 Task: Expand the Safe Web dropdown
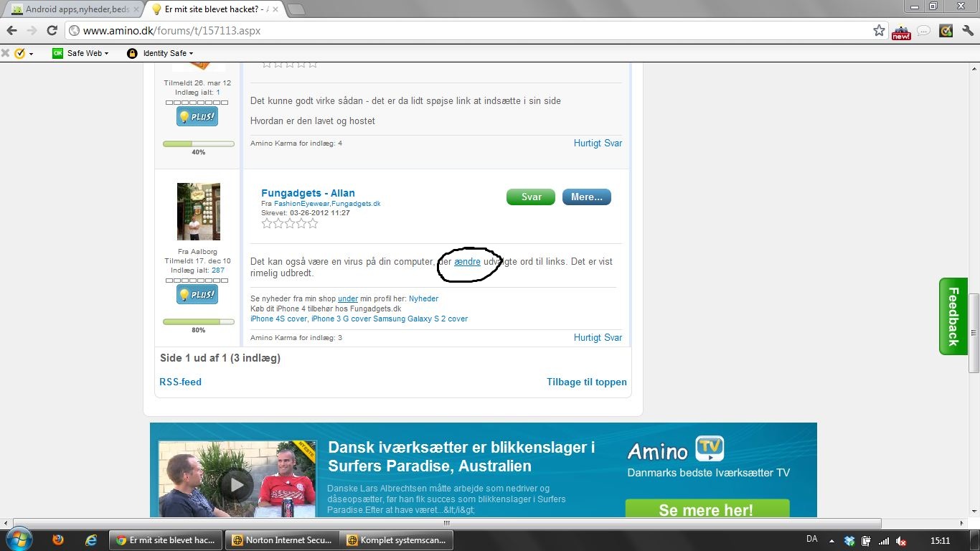[106, 53]
